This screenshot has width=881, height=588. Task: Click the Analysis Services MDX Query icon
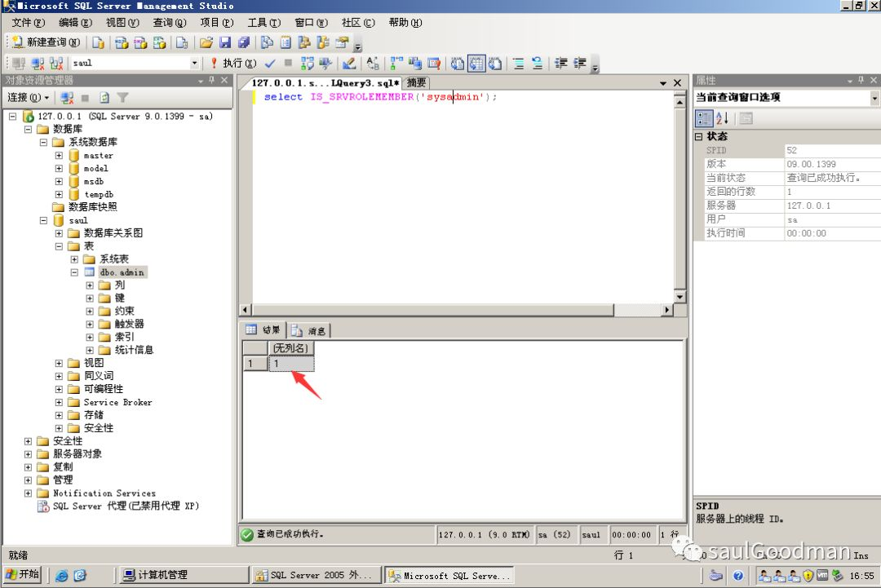[122, 42]
